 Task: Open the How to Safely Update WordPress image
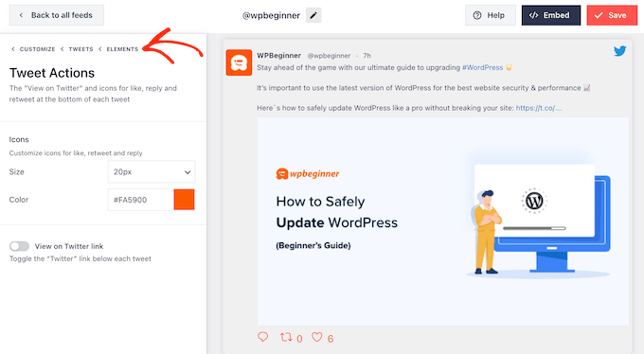coord(443,221)
